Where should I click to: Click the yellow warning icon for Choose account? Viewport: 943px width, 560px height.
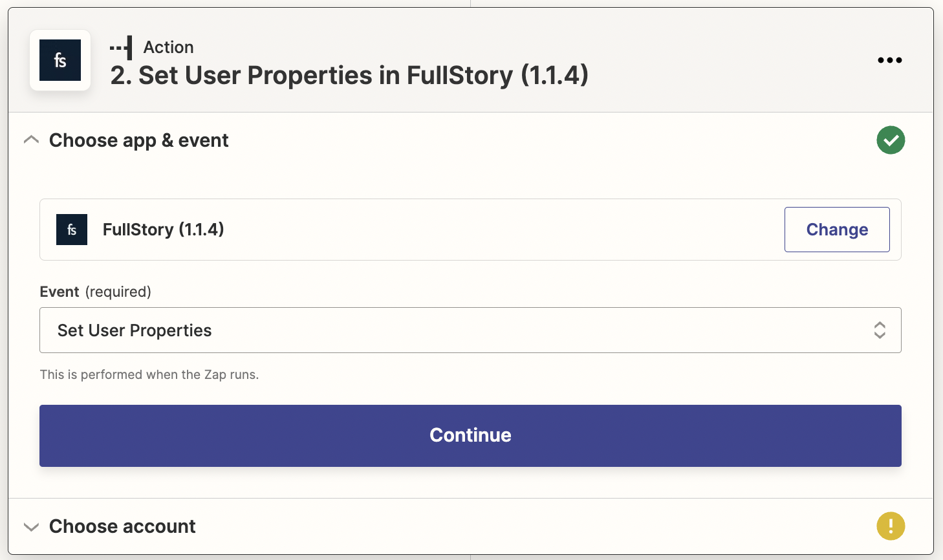(891, 526)
